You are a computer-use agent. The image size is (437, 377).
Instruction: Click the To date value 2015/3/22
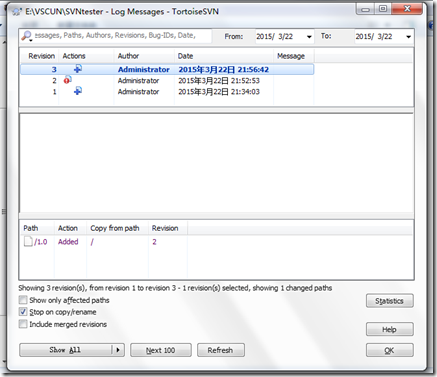(x=374, y=37)
